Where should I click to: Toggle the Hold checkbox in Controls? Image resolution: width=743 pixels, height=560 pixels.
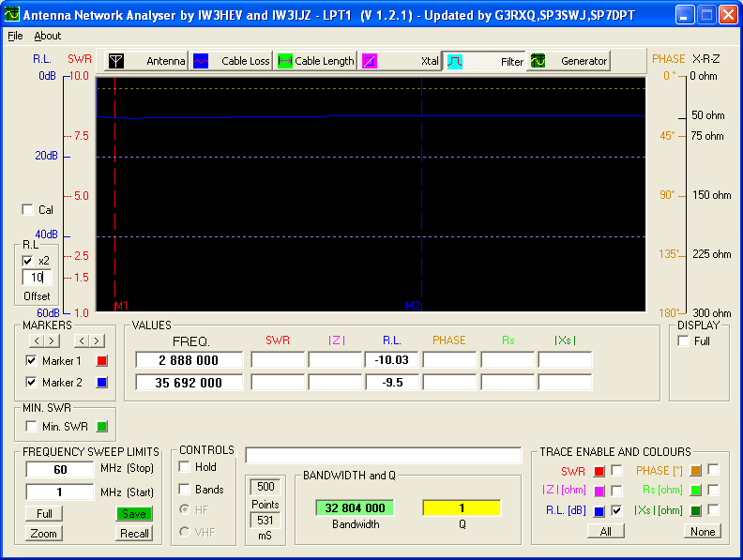pyautogui.click(x=185, y=467)
